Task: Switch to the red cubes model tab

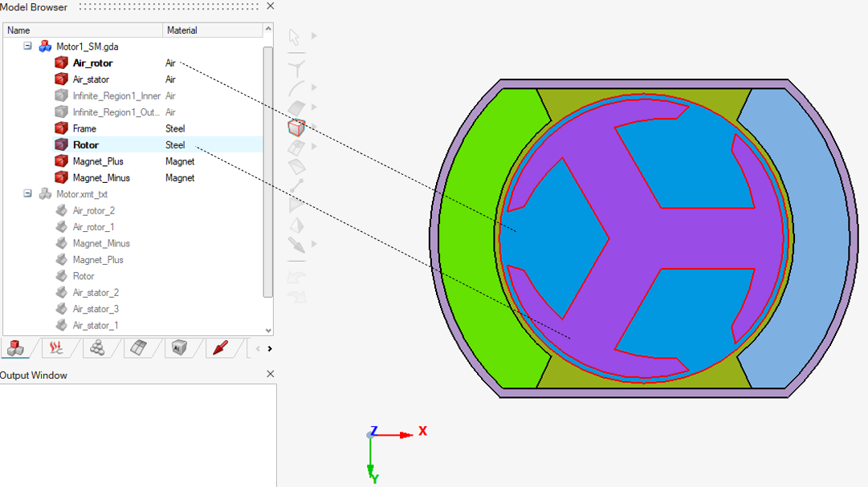Action: pos(15,347)
